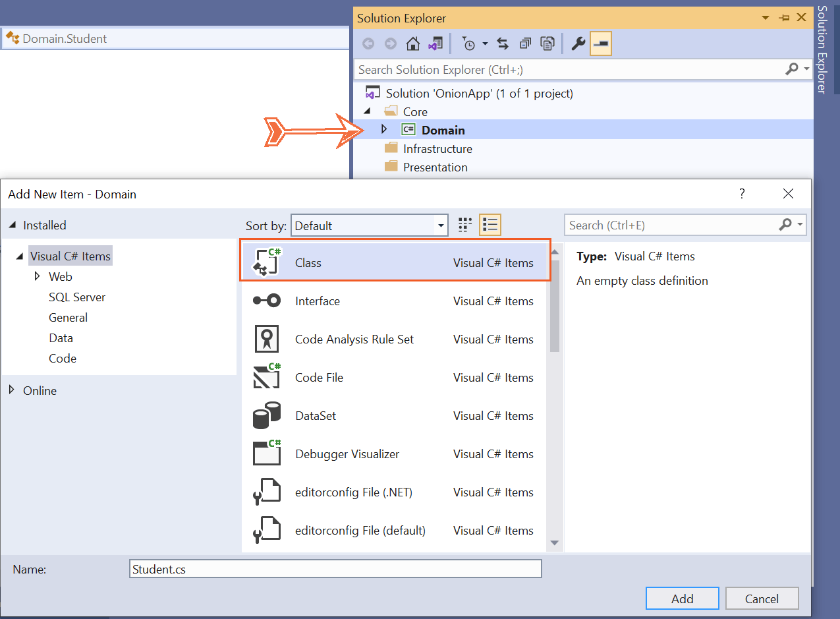Select the Core folder in Solution Explorer
The height and width of the screenshot is (619, 840).
415,112
